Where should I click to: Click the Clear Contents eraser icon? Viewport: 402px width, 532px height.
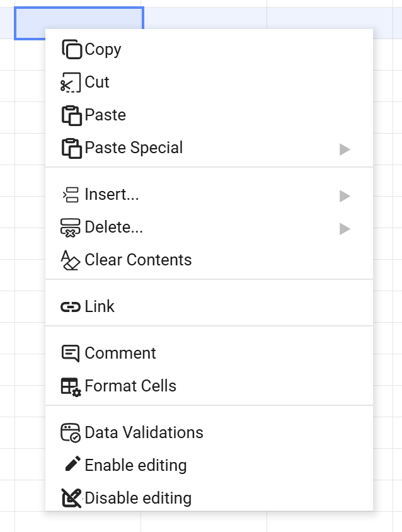tap(71, 260)
